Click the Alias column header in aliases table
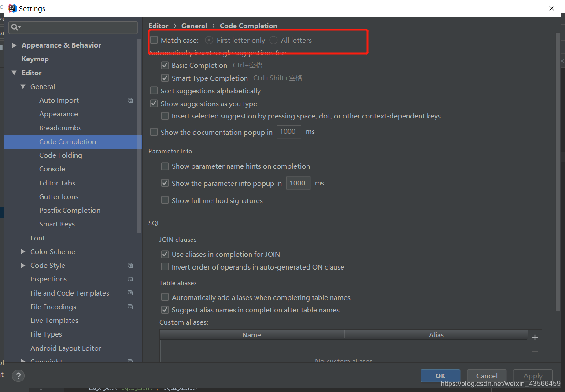The image size is (565, 392). (436, 335)
